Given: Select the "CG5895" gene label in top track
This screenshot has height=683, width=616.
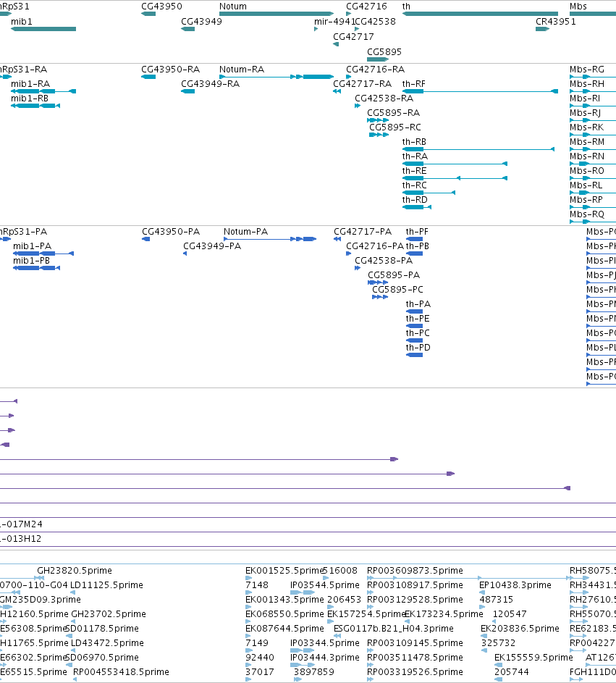Looking at the screenshot, I should pyautogui.click(x=384, y=52).
